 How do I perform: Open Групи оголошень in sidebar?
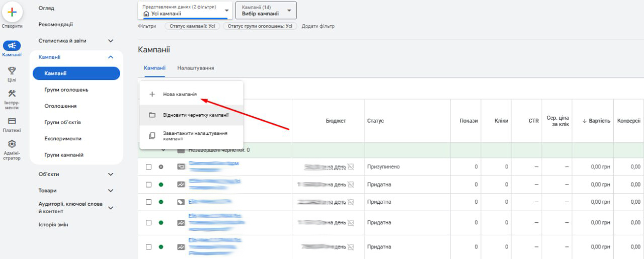(x=66, y=90)
